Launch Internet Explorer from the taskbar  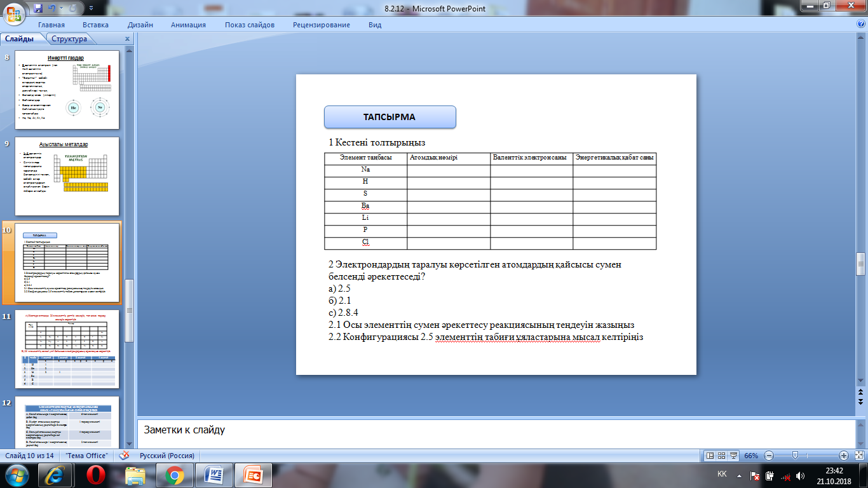(55, 475)
